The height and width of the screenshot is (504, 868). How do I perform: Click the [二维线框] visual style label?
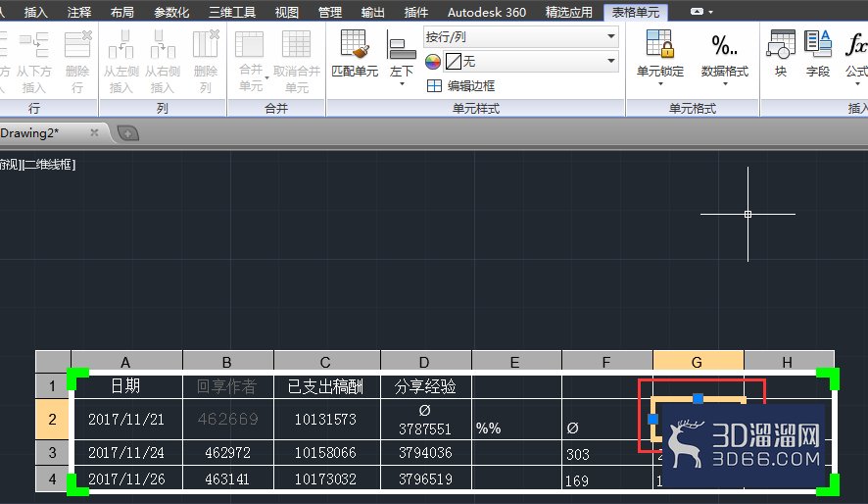click(49, 165)
